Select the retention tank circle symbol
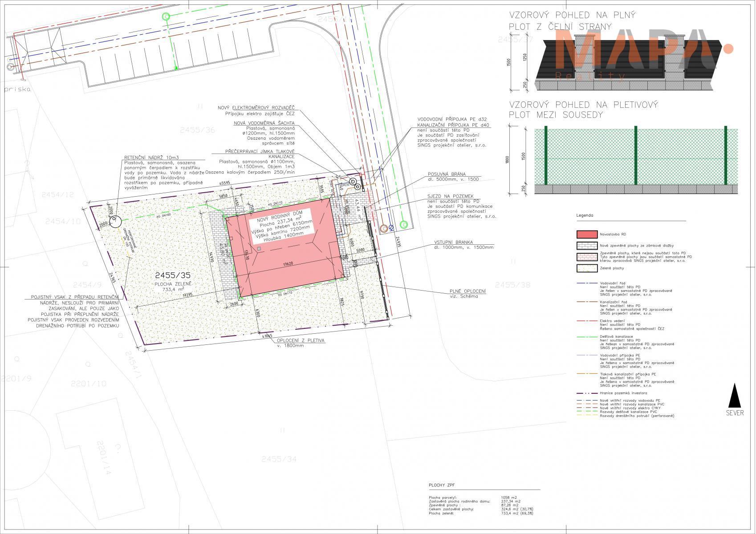Viewport: 756px width, 534px height. pyautogui.click(x=114, y=221)
